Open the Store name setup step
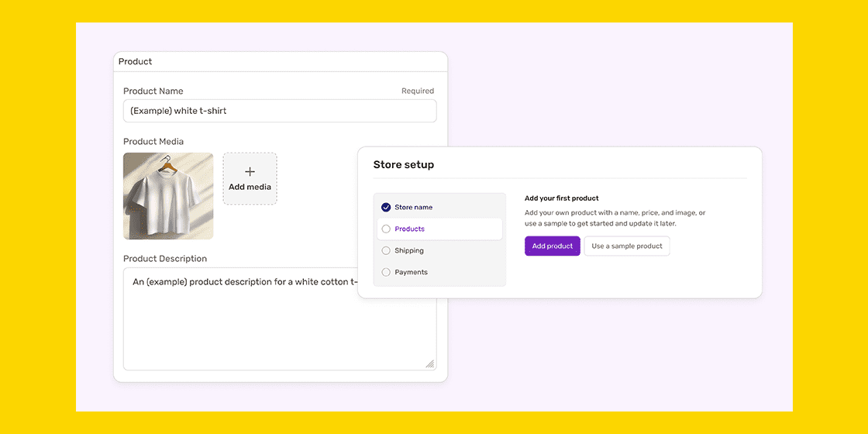 click(x=439, y=207)
